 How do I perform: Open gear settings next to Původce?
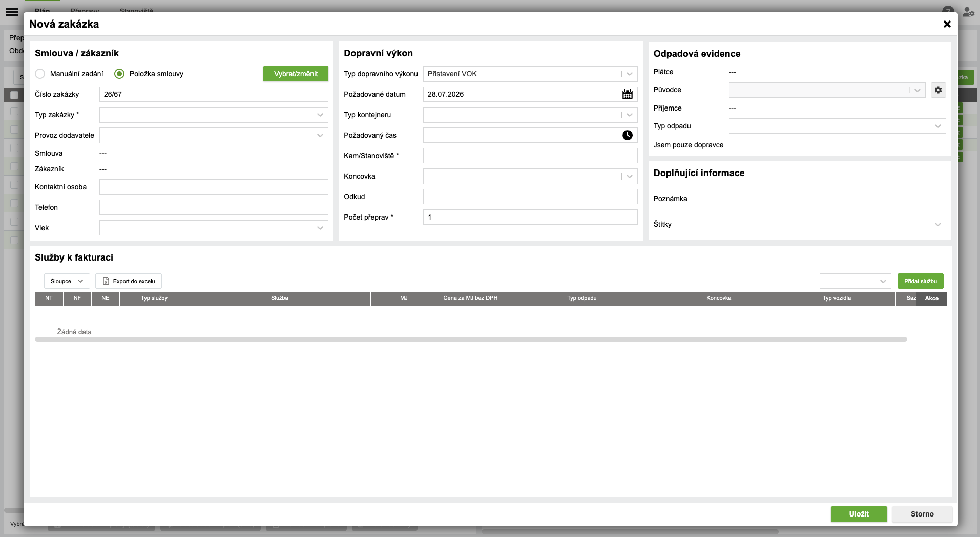tap(938, 90)
